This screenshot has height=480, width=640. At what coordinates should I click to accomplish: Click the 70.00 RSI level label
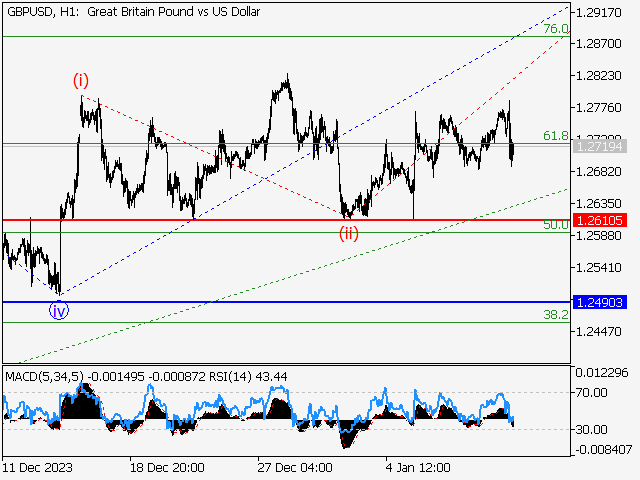[x=591, y=393]
